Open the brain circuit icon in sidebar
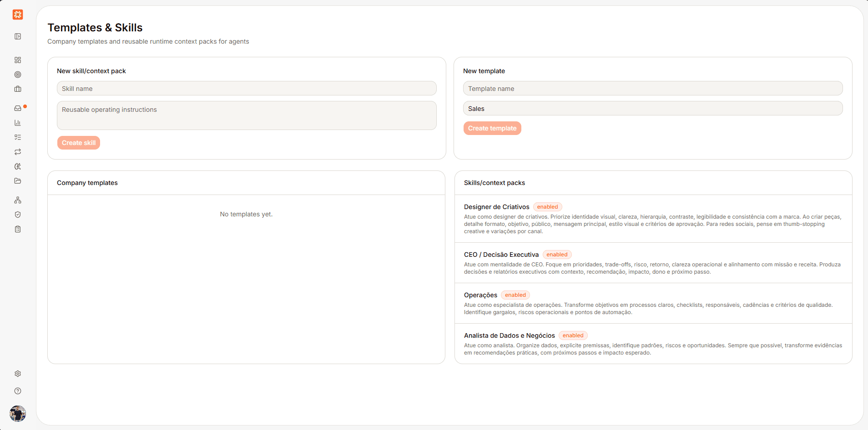 coord(18,166)
